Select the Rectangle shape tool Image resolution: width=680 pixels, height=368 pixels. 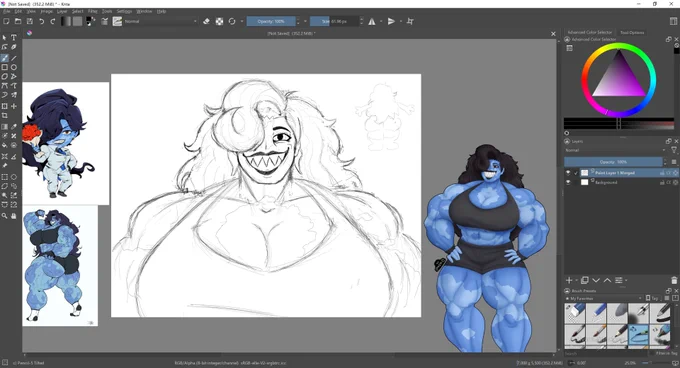coord(4,67)
